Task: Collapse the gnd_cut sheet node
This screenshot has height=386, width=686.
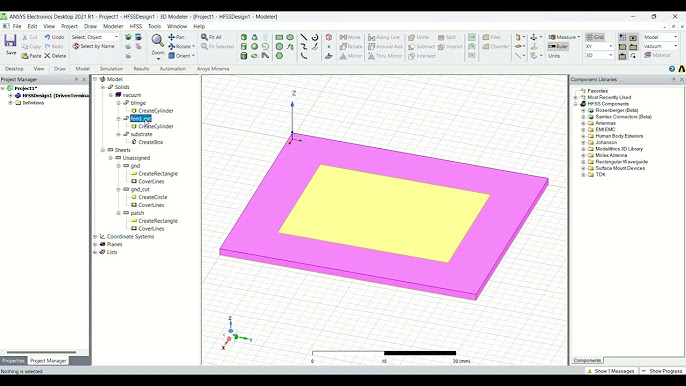Action: [x=119, y=189]
